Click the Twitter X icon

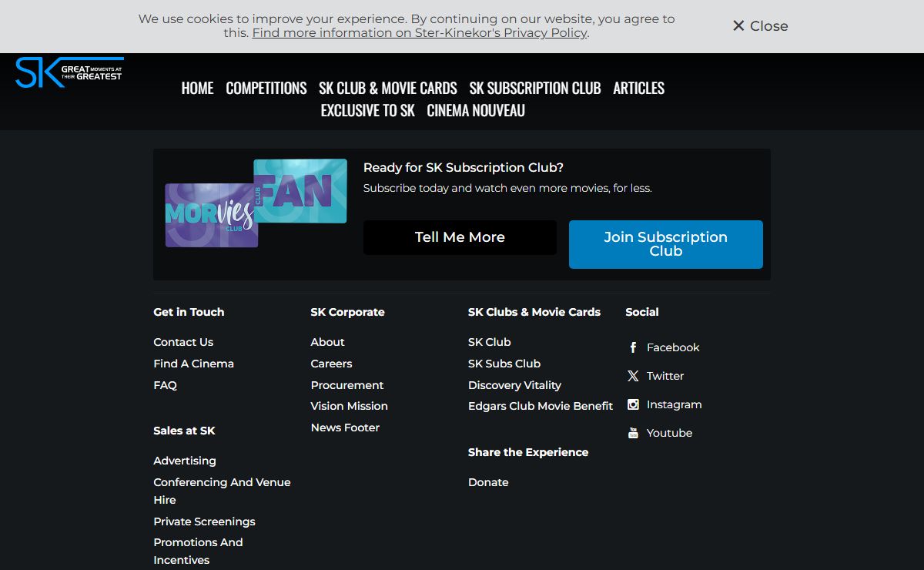coord(633,376)
